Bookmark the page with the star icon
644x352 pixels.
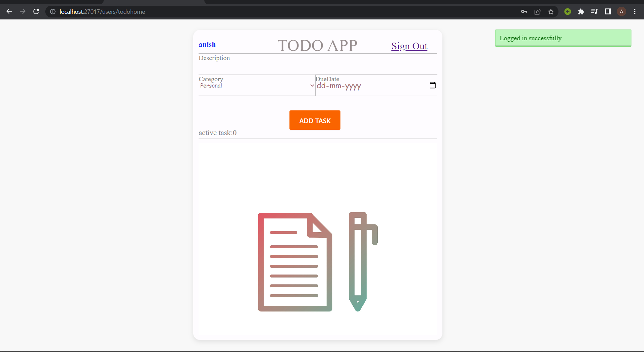[551, 11]
